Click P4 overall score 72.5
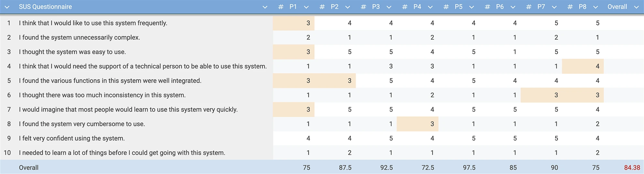The image size is (644, 174). (428, 168)
